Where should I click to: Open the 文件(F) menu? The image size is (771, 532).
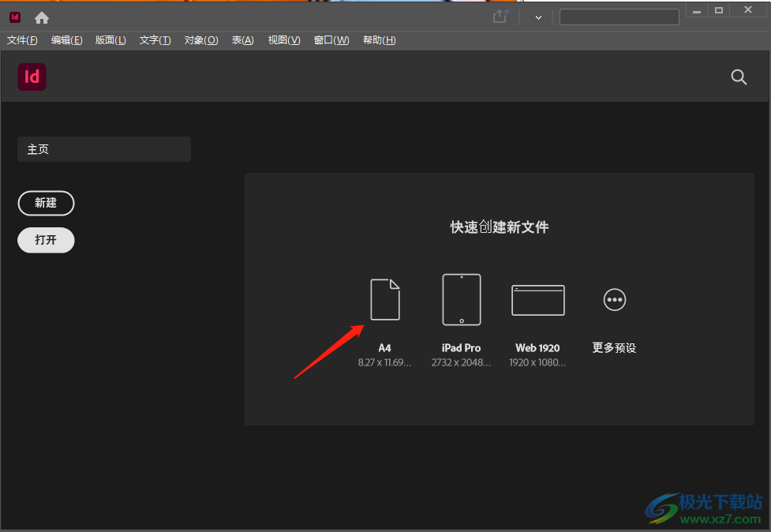tap(22, 40)
